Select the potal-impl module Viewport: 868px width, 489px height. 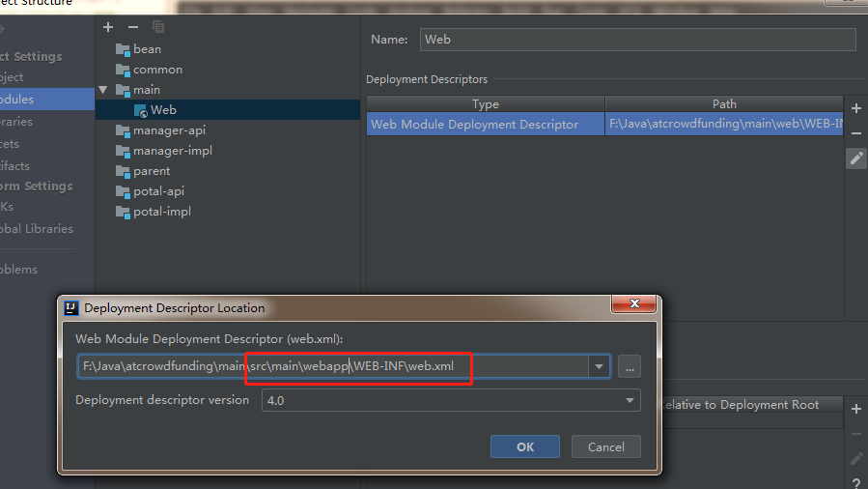coord(162,212)
